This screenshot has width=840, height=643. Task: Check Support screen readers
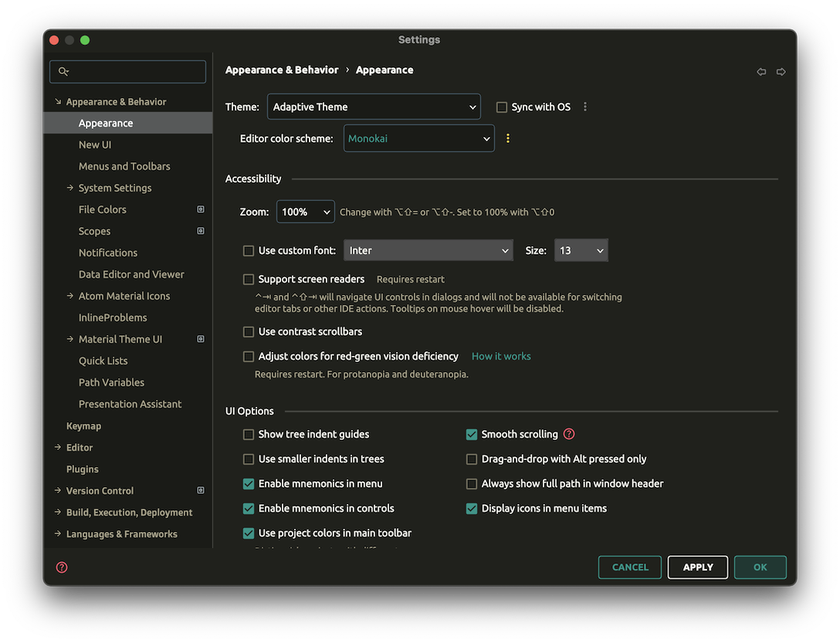(x=249, y=279)
